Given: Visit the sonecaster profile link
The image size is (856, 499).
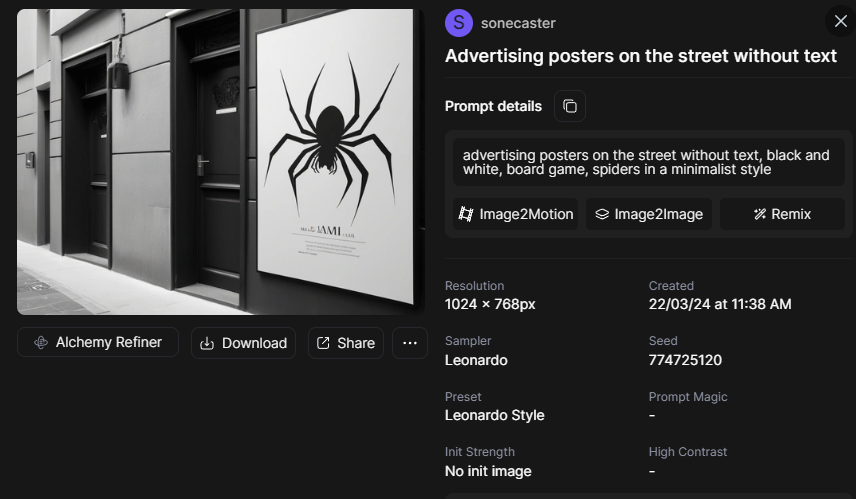Looking at the screenshot, I should pos(518,23).
